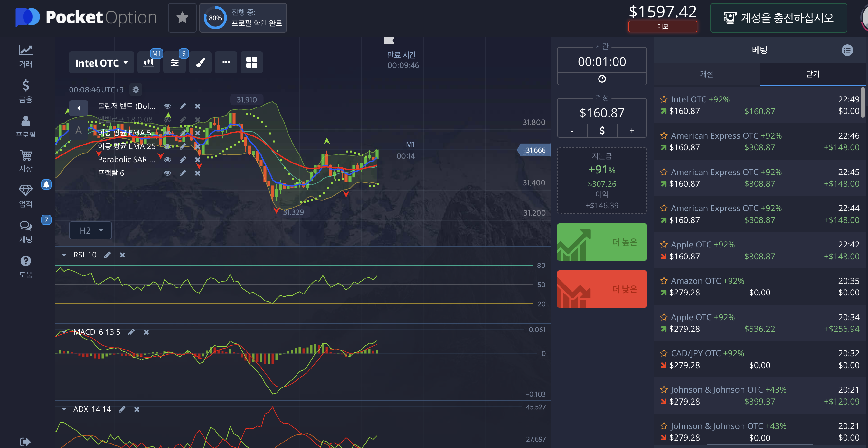Remove the 프랙탈 6 indicator

[x=198, y=173]
